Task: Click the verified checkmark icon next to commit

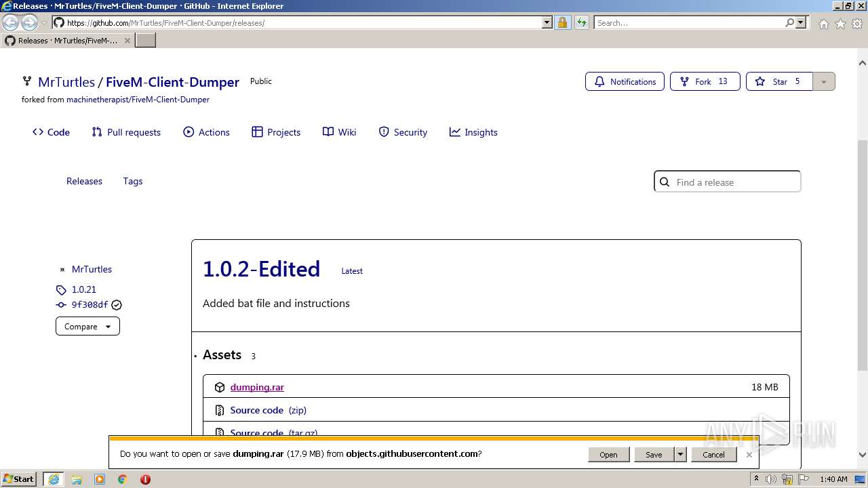Action: [x=117, y=305]
